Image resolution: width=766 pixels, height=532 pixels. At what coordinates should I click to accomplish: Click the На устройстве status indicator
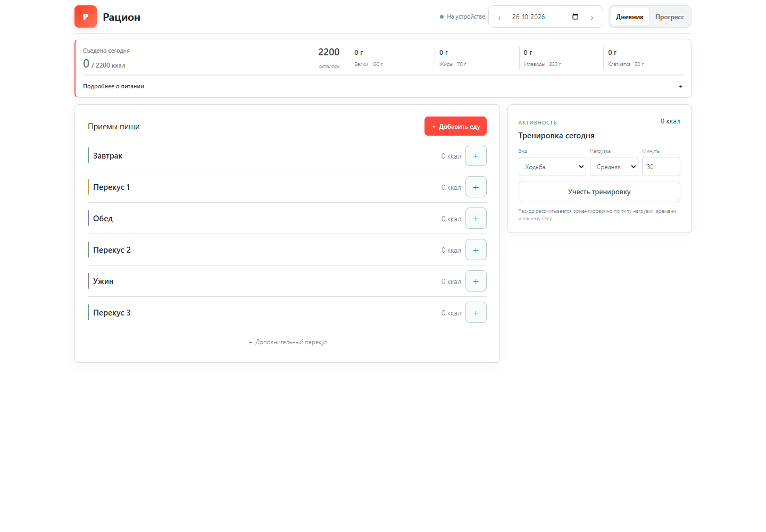462,16
